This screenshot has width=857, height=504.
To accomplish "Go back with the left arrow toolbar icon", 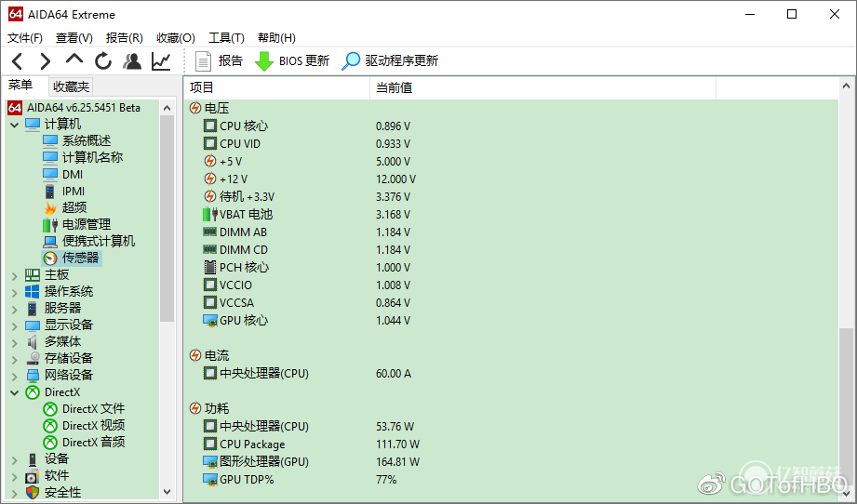I will pos(18,60).
